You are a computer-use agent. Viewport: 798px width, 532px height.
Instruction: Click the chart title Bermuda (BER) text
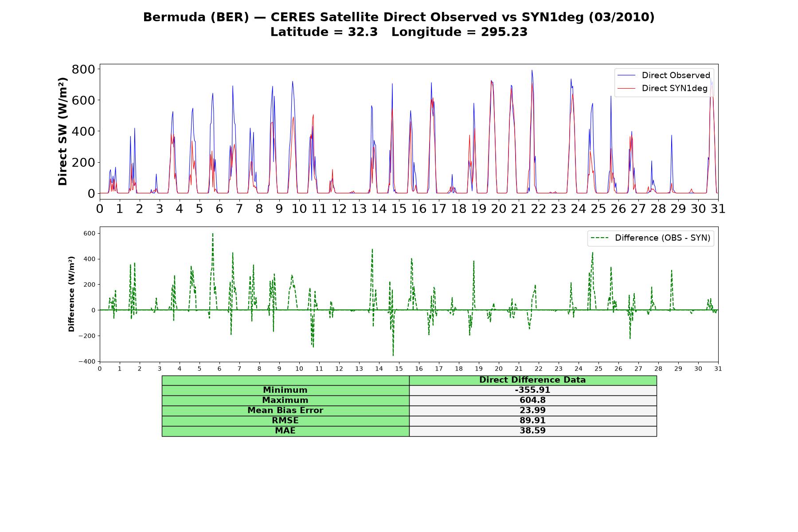pyautogui.click(x=196, y=17)
